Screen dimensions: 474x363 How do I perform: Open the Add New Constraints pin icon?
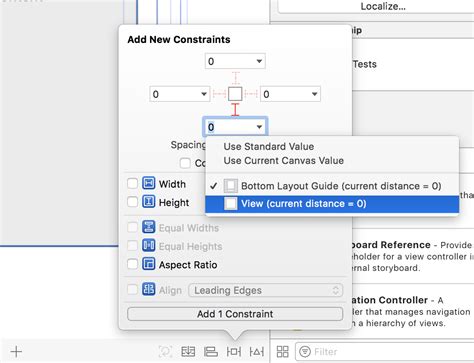click(x=234, y=351)
